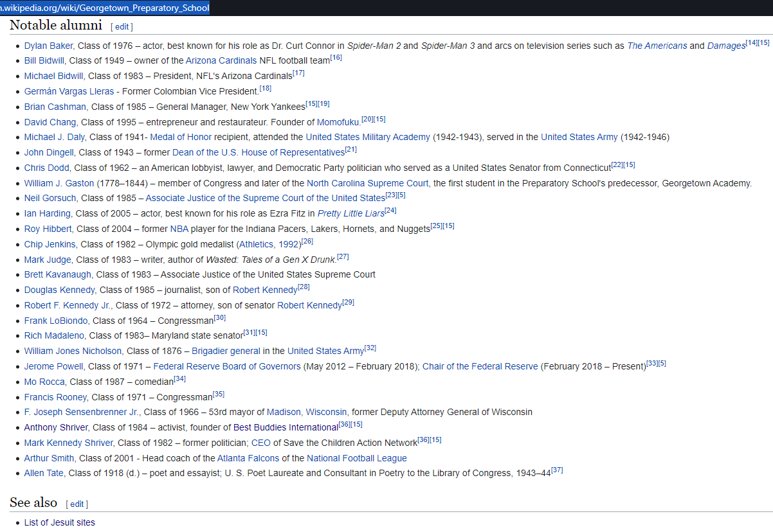Click the Brigadier general link
Image resolution: width=773 pixels, height=532 pixels.
pos(226,351)
